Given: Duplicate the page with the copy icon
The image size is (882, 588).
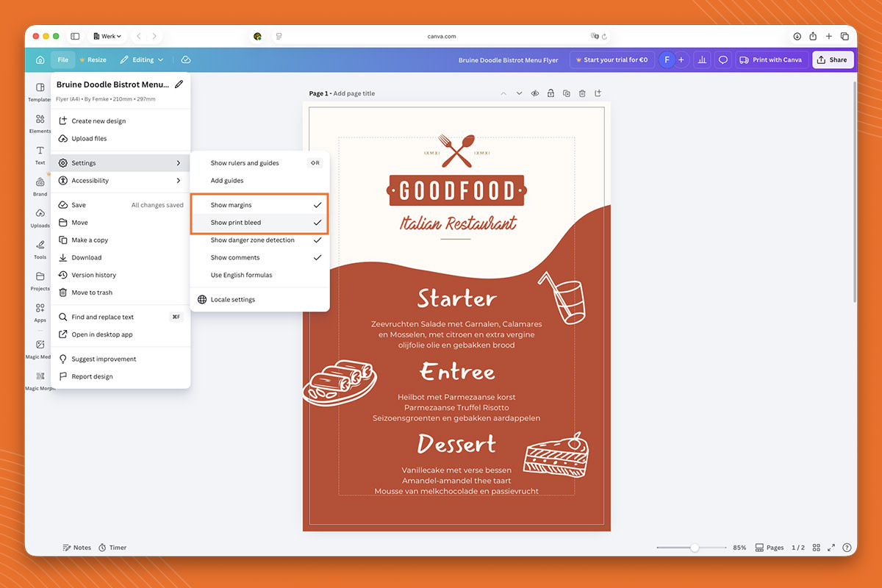Looking at the screenshot, I should click(x=566, y=93).
